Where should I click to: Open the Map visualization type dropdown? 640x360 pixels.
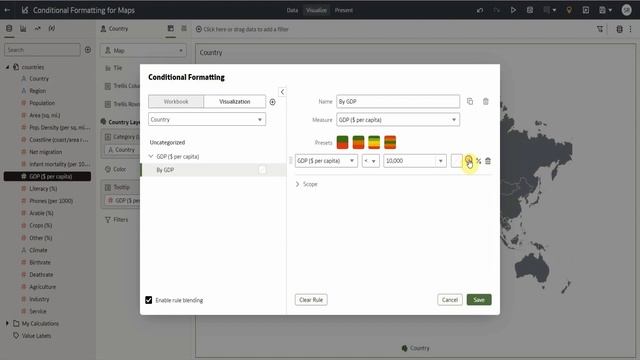tap(143, 50)
